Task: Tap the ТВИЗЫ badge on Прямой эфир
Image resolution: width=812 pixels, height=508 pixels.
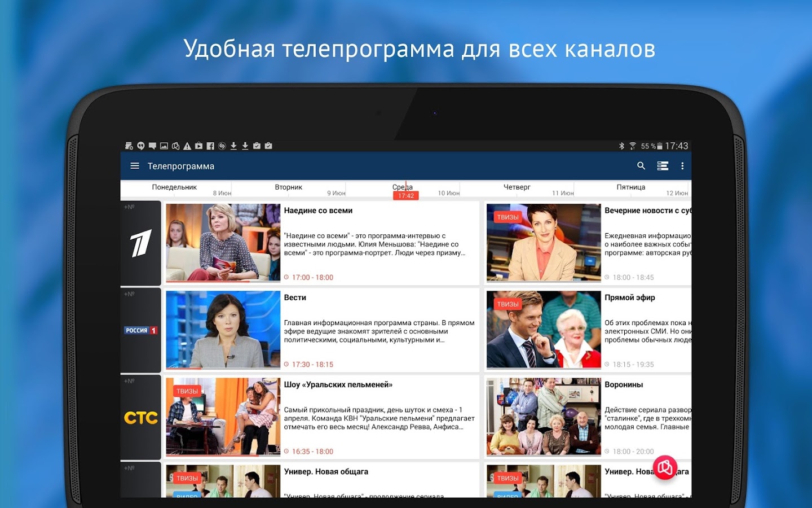Action: (507, 304)
